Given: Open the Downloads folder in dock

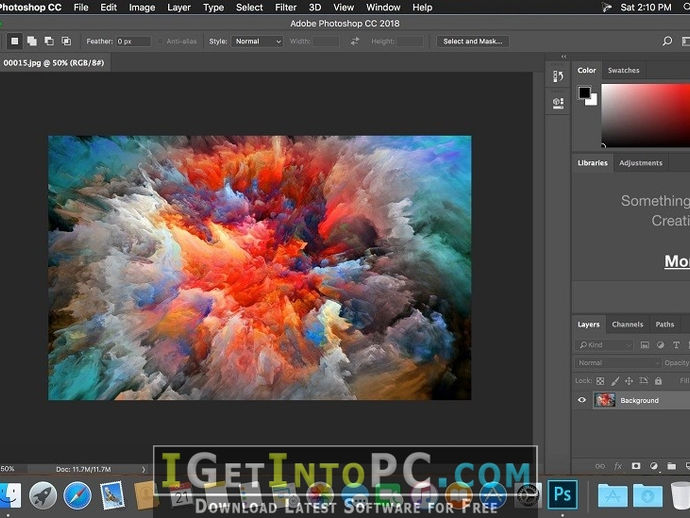Looking at the screenshot, I should [648, 496].
